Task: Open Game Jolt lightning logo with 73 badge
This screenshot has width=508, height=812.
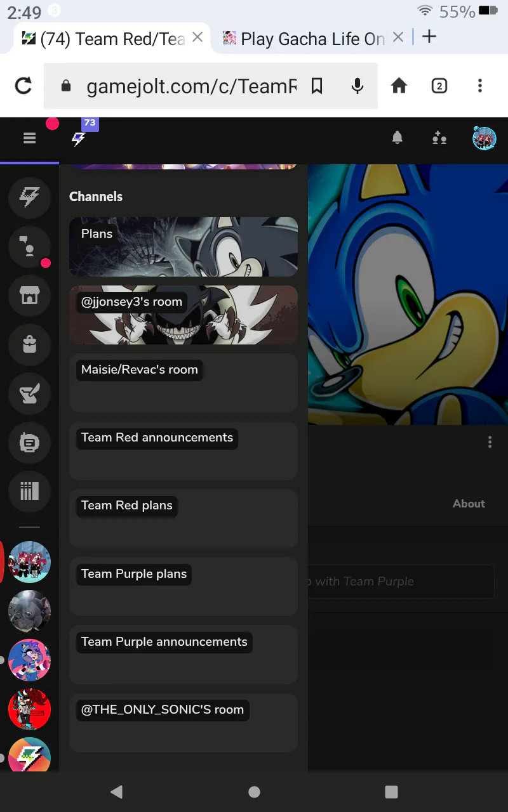Action: pos(79,138)
